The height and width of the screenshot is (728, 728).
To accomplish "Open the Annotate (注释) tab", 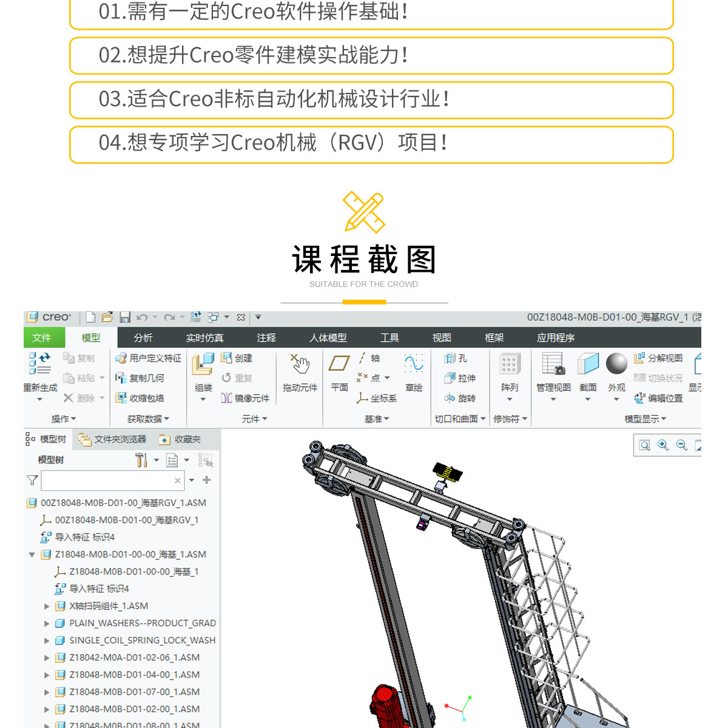I will coord(266,337).
